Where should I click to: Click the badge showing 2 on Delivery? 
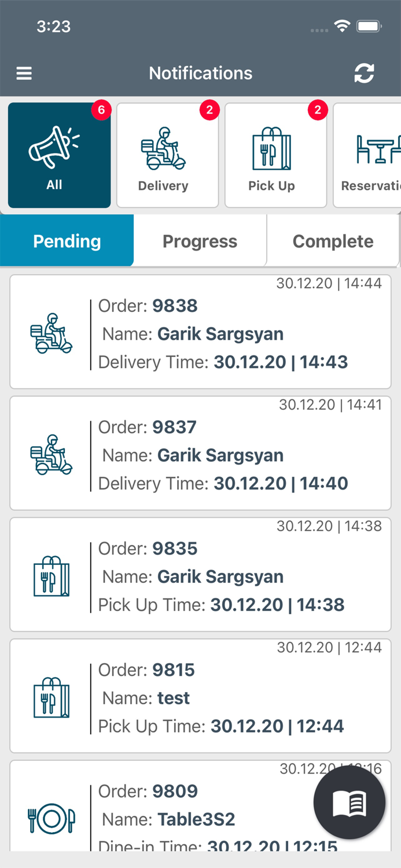[x=210, y=110]
